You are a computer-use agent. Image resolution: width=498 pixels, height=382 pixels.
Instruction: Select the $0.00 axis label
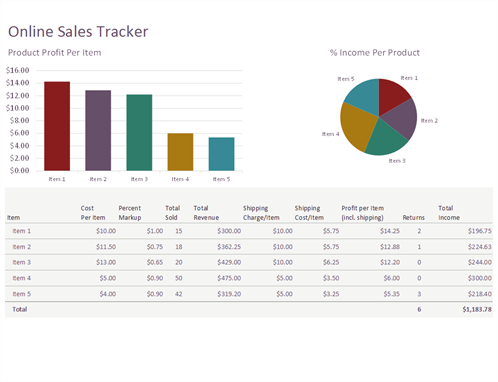coord(19,171)
